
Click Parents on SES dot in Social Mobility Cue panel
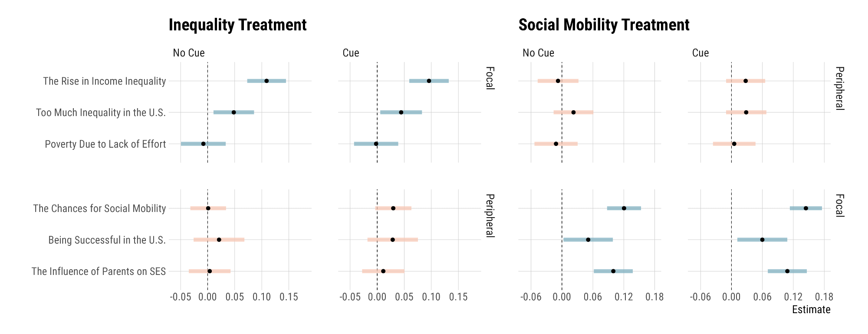pyautogui.click(x=787, y=271)
